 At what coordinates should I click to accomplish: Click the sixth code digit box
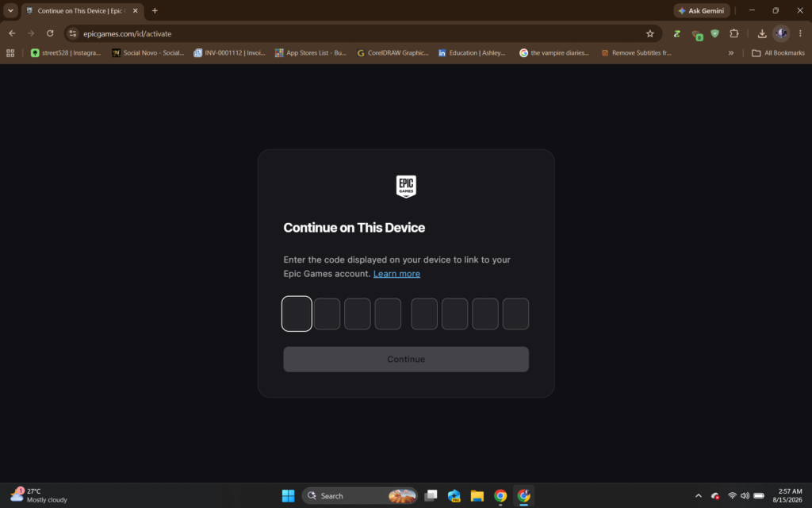pos(454,314)
